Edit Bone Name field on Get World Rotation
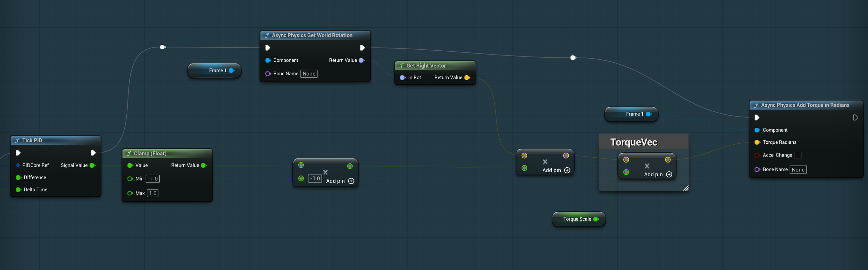The height and width of the screenshot is (270, 868). coord(309,74)
